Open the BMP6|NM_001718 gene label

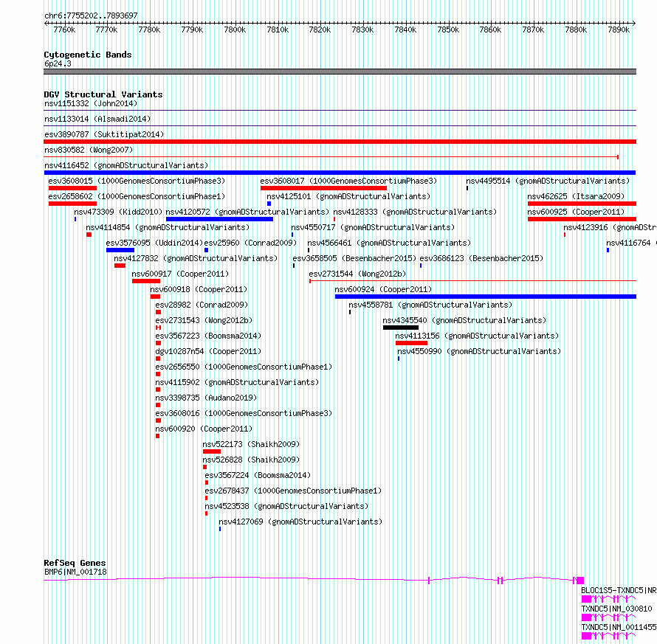(75, 572)
